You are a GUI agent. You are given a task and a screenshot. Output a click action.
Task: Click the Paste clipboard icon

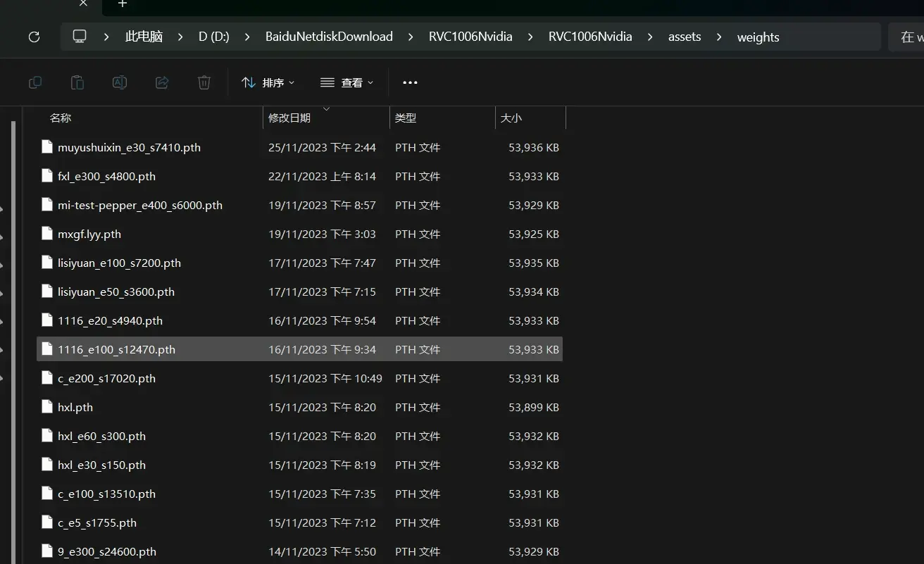click(x=77, y=82)
